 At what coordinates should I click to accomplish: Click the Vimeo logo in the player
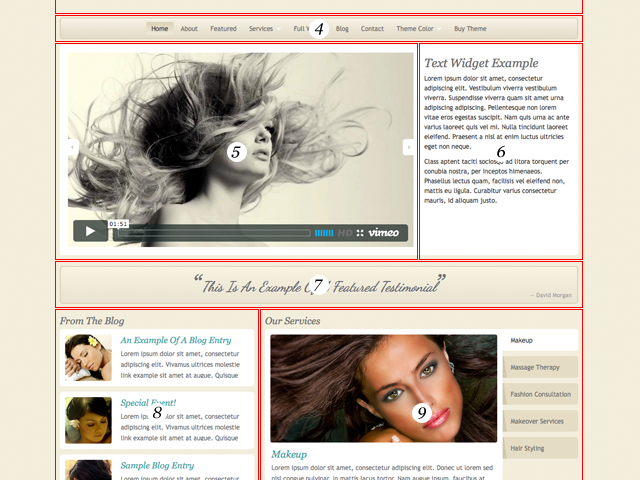tap(383, 232)
